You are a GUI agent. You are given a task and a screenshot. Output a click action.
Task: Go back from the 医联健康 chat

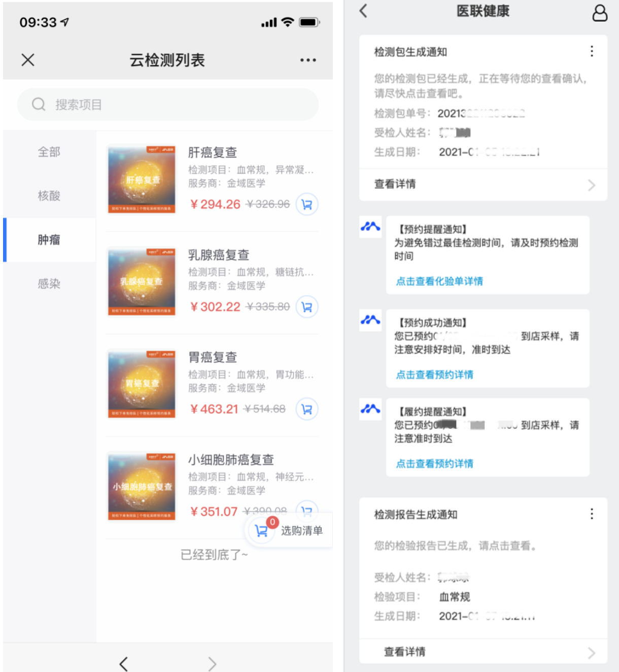pyautogui.click(x=363, y=11)
